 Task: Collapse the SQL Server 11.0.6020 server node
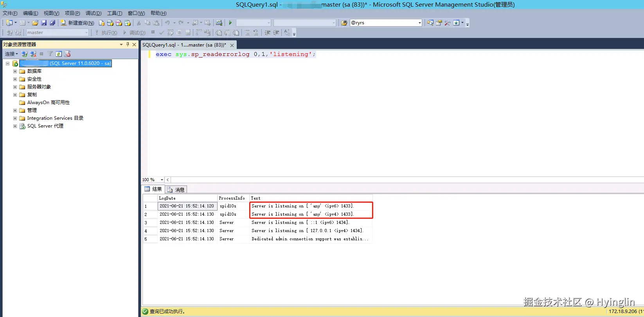(x=7, y=63)
